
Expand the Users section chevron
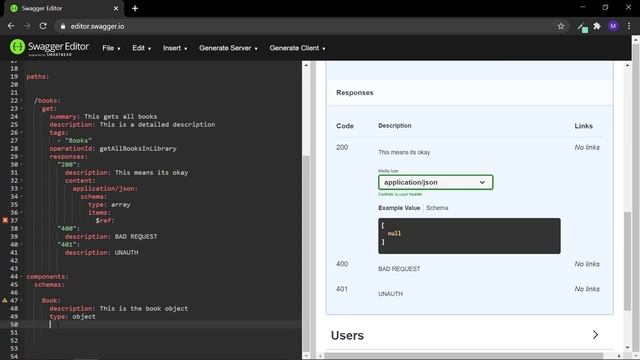pyautogui.click(x=595, y=335)
